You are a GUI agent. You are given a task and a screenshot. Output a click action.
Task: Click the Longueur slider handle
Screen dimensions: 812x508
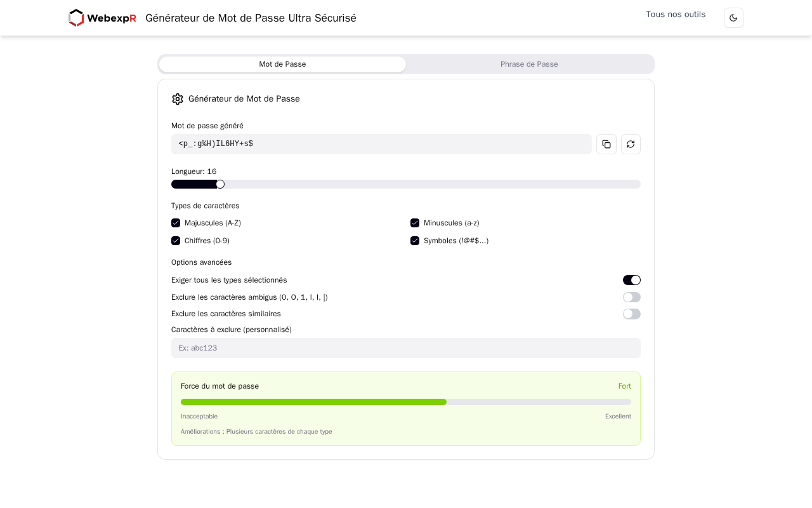coord(220,184)
